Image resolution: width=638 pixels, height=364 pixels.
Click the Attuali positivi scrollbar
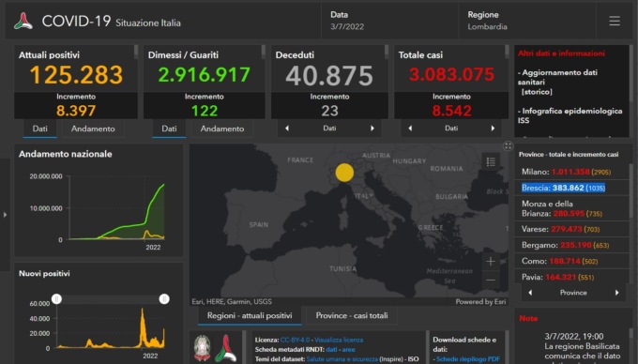(136, 52)
